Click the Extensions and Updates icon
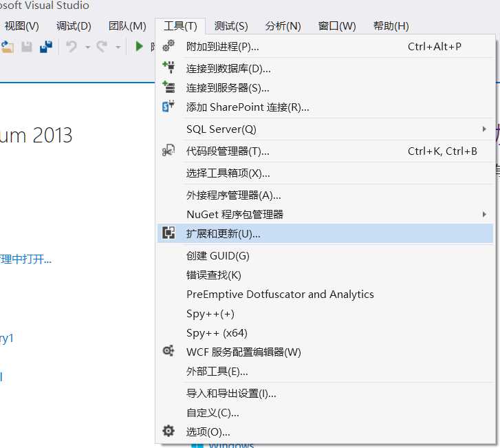 pyautogui.click(x=169, y=233)
